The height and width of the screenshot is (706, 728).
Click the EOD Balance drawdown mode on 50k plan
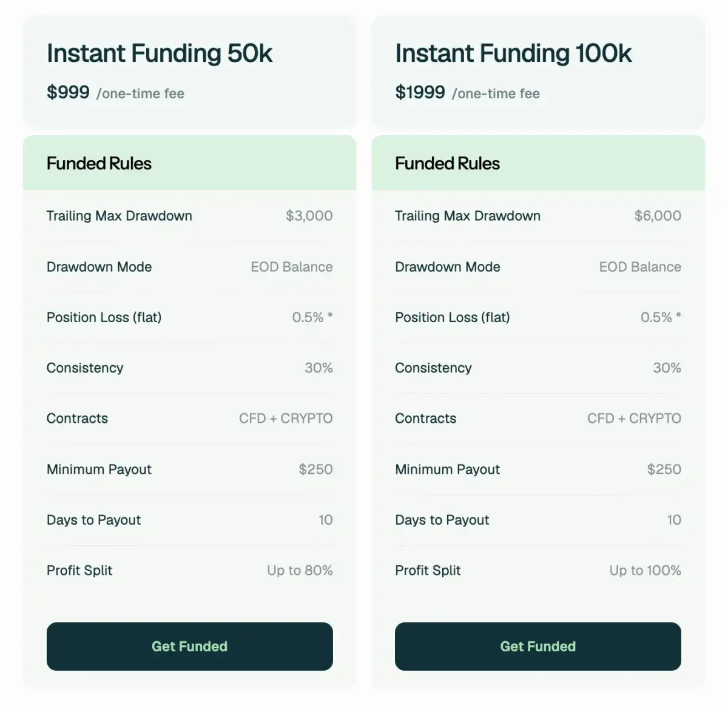point(291,267)
